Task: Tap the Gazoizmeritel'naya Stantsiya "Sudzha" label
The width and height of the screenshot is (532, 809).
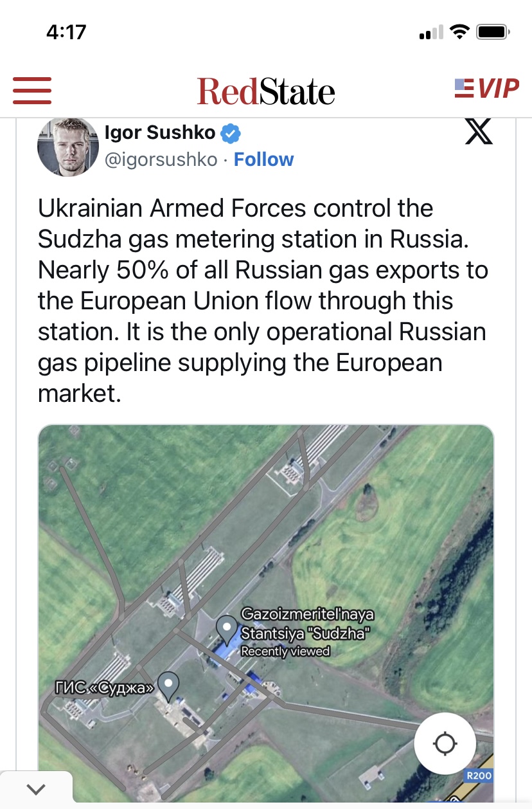Action: click(307, 624)
